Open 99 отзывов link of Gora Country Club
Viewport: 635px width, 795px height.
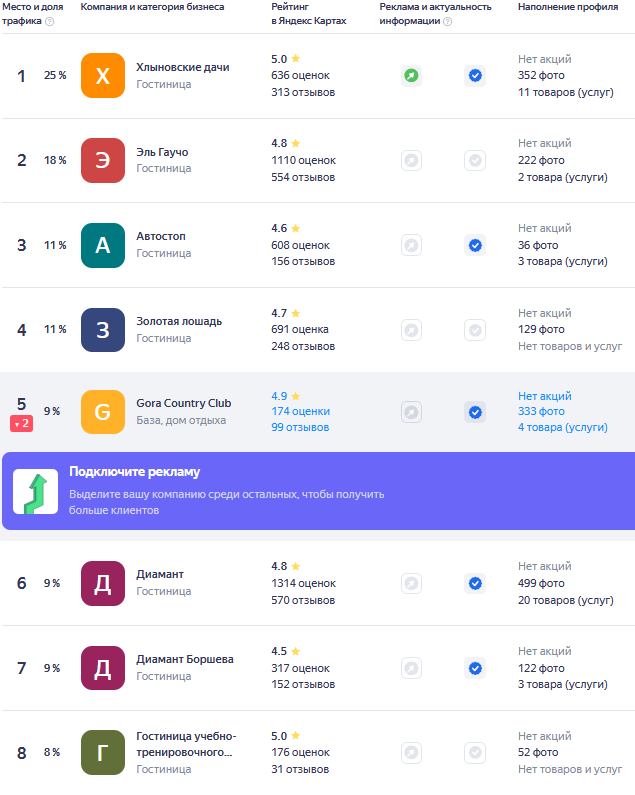[300, 427]
